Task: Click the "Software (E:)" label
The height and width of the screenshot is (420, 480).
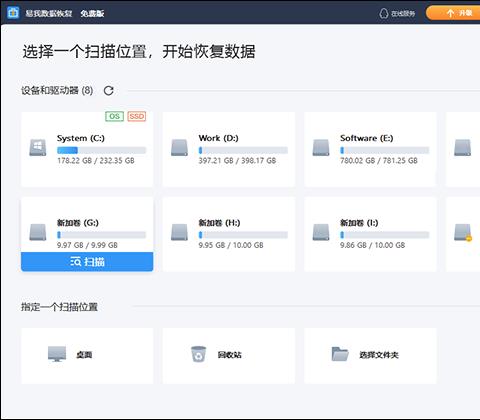Action: [x=367, y=138]
